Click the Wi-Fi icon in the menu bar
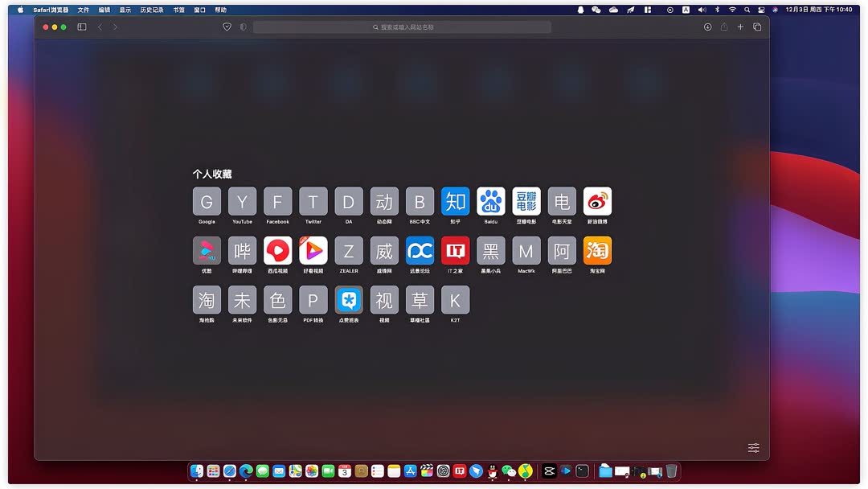Viewport: 868px width, 489px height. 733,10
